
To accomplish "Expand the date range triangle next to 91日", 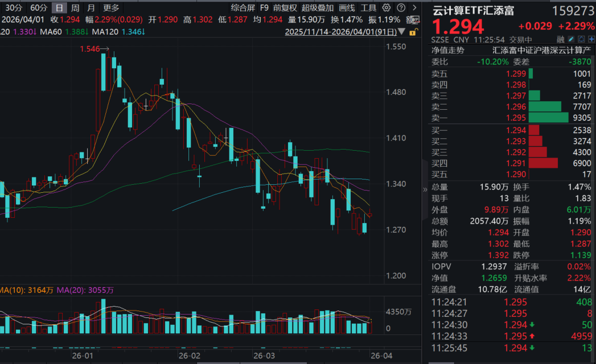I will coord(401,31).
